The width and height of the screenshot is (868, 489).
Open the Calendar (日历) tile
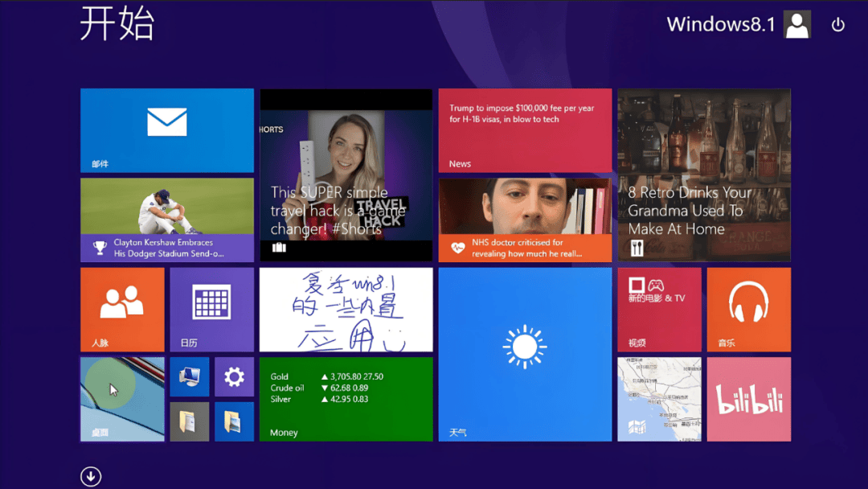[211, 309]
